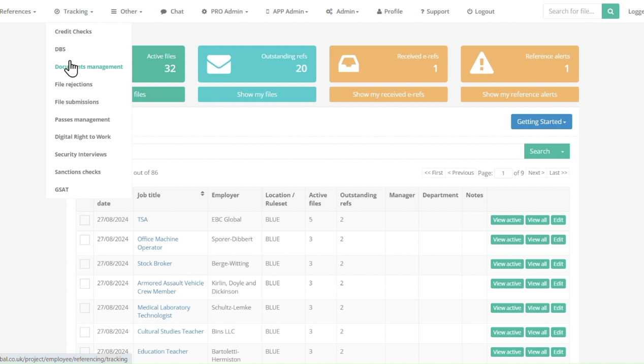Viewport: 644px width, 364px height.
Task: Click View all for Stock Broker row
Action: [537, 264]
